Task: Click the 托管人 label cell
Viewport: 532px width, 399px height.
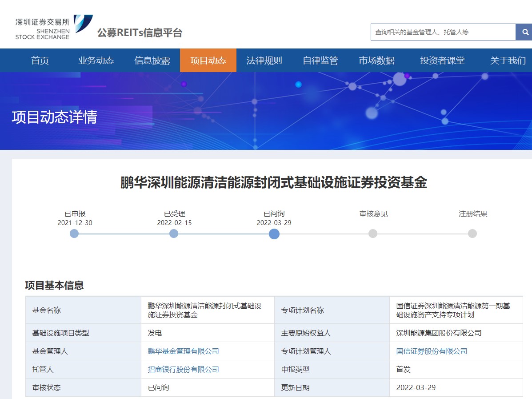Action: click(x=84, y=370)
